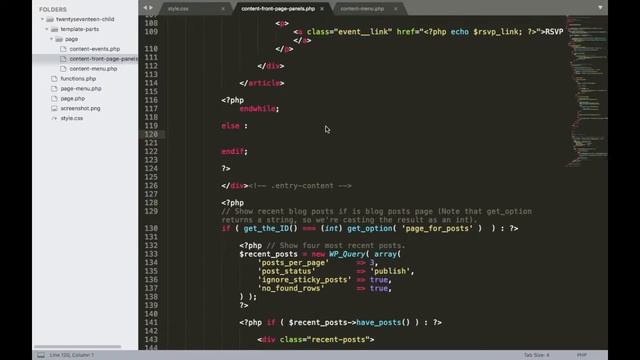Open the tab list dropdown arrow

click(600, 7)
